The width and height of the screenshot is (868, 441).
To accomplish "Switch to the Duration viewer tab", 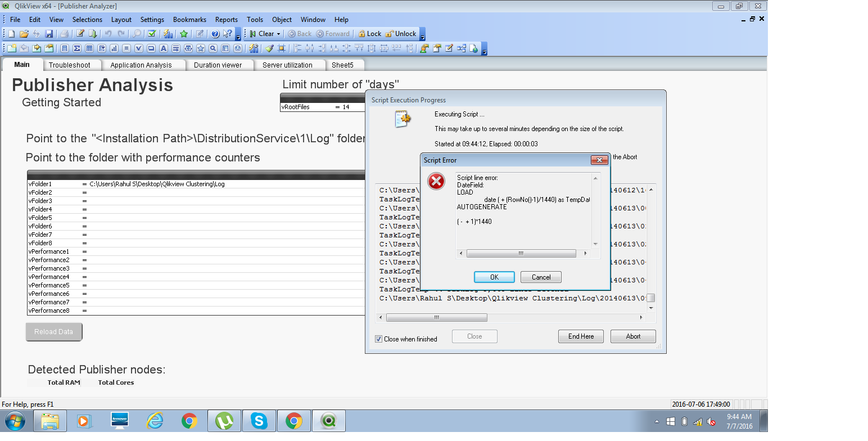I will (x=218, y=65).
